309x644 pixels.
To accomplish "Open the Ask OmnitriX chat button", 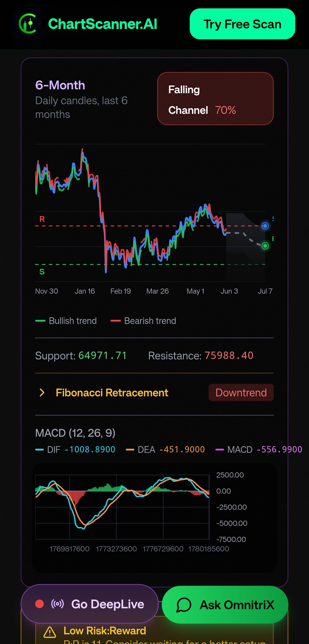I will pyautogui.click(x=225, y=605).
